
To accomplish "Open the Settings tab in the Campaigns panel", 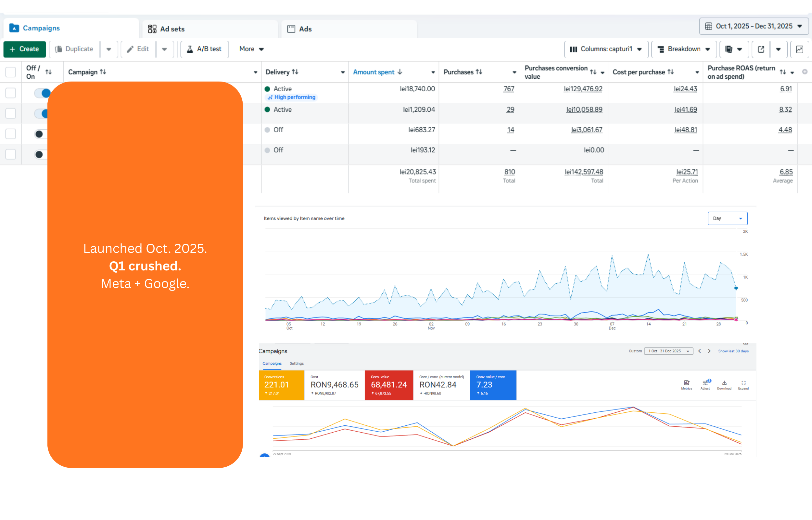I will [x=296, y=363].
